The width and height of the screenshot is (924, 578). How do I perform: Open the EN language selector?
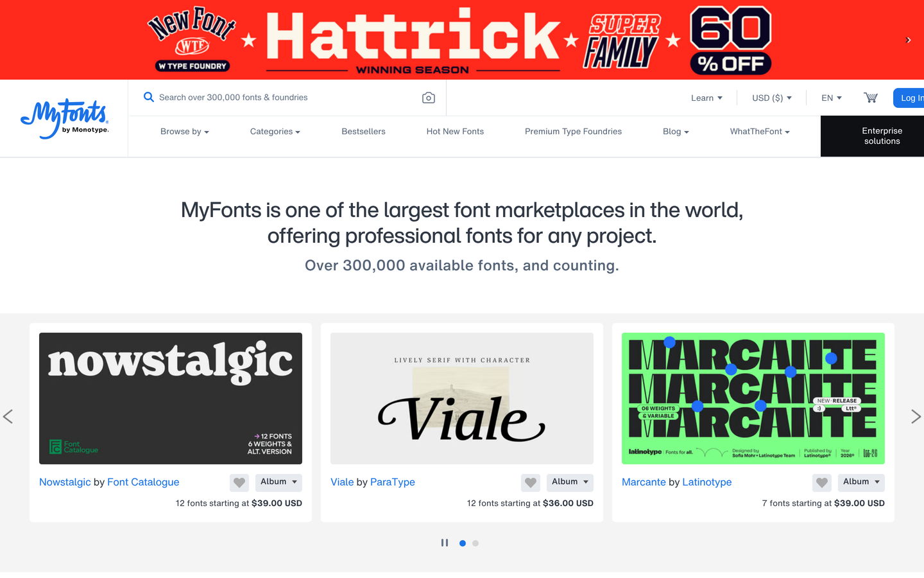click(x=832, y=98)
